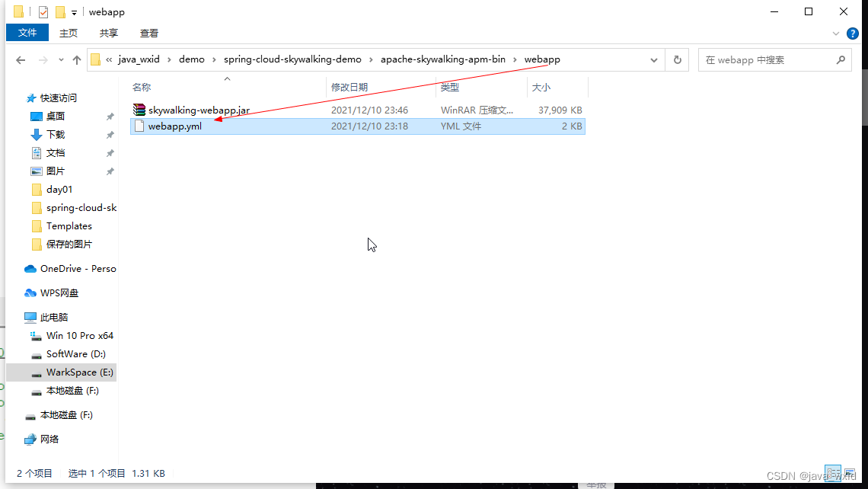Select 网络 in the navigation pane
This screenshot has width=868, height=489.
point(49,439)
